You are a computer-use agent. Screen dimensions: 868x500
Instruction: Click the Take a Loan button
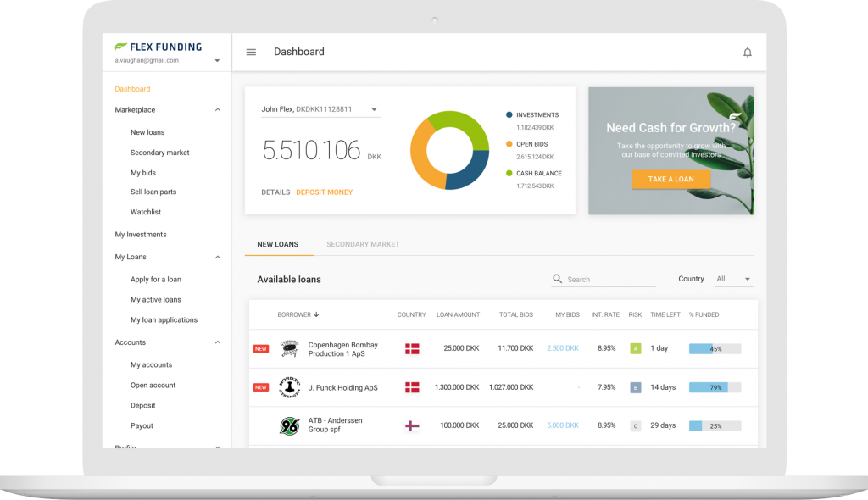(670, 180)
